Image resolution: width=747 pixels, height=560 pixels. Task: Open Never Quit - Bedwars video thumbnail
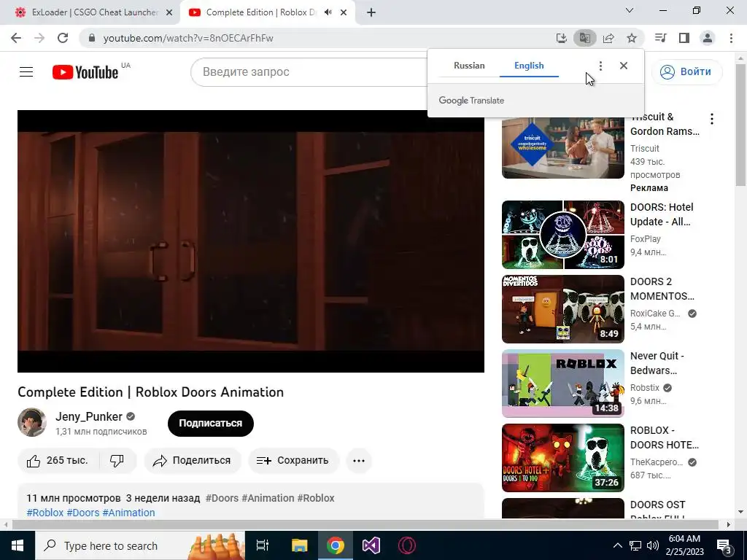click(x=562, y=384)
